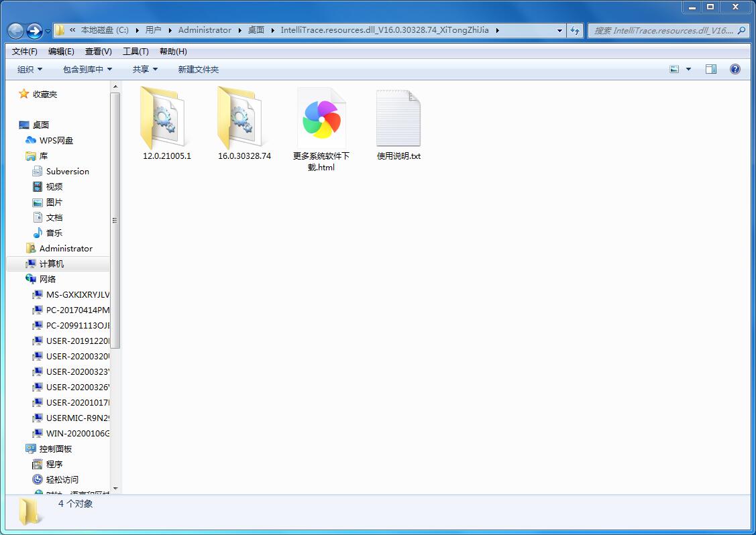Open network computer USER-2019122
Viewport: 756px width, 535px height.
point(78,341)
